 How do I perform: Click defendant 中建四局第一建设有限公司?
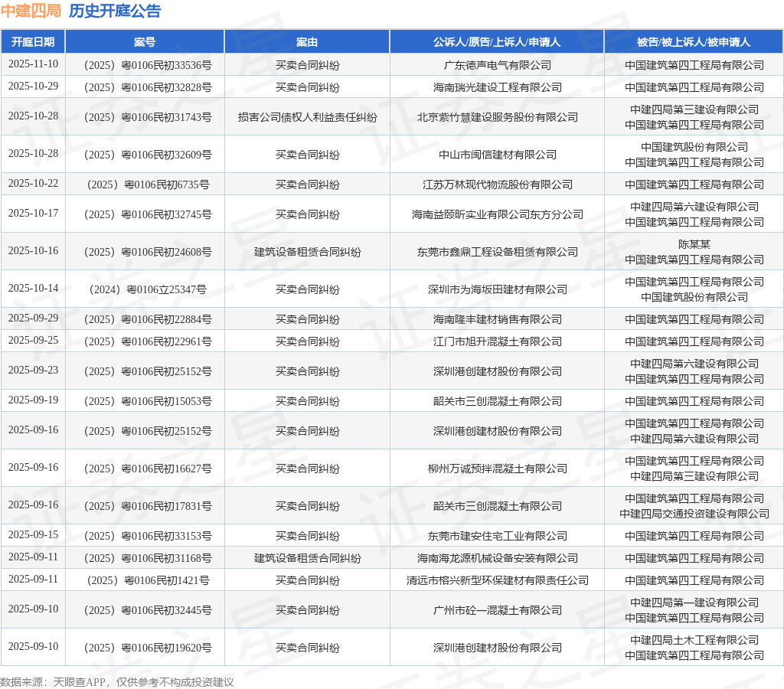click(694, 602)
